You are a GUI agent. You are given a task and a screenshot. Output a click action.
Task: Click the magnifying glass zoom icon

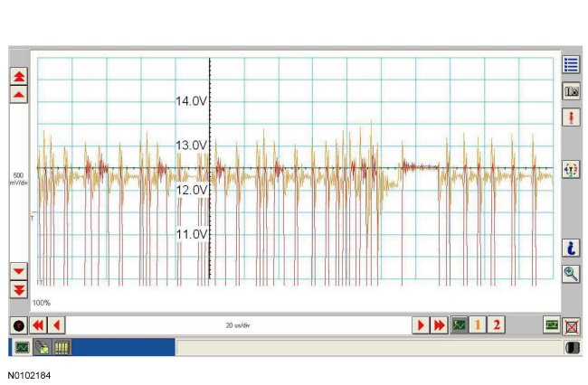pos(571,274)
